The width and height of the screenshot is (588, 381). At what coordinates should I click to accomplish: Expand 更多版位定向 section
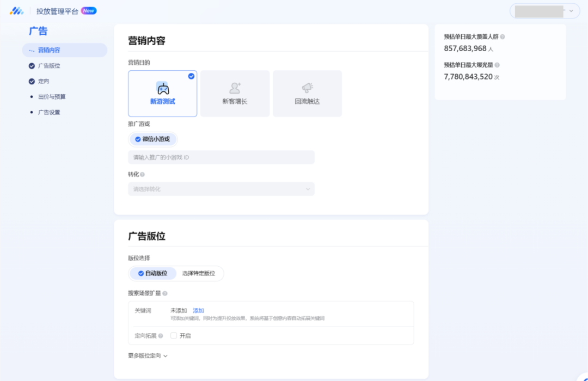pyautogui.click(x=148, y=356)
